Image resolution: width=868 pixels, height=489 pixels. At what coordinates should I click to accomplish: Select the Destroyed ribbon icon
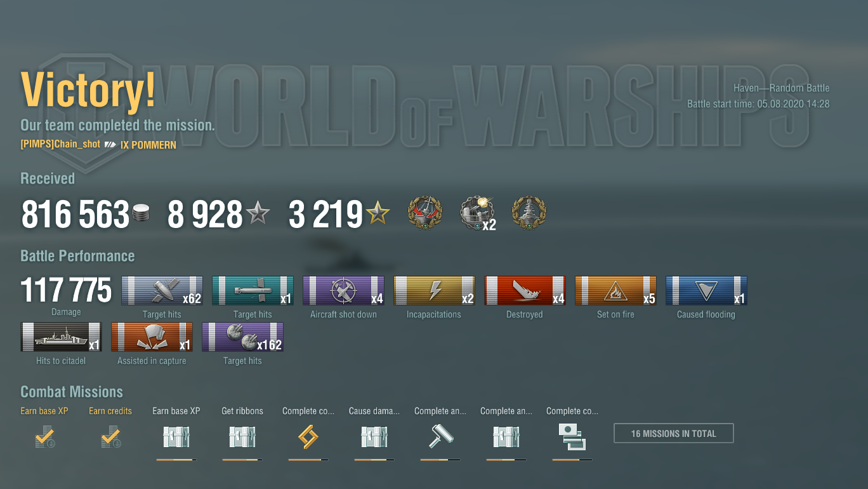click(525, 291)
